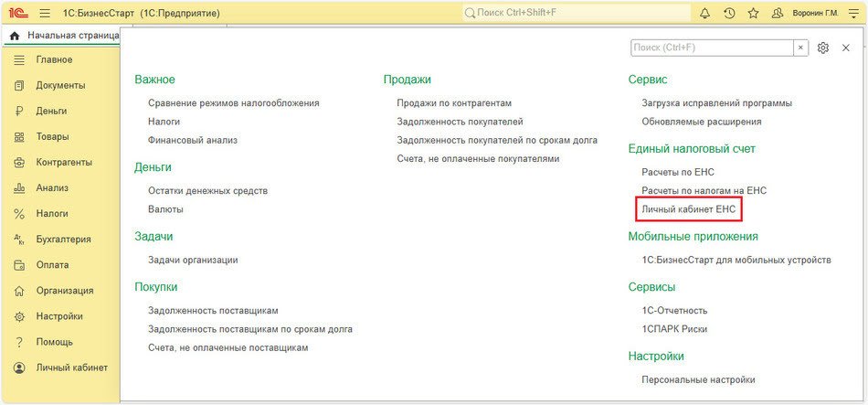Open the Помощь section

tap(54, 342)
